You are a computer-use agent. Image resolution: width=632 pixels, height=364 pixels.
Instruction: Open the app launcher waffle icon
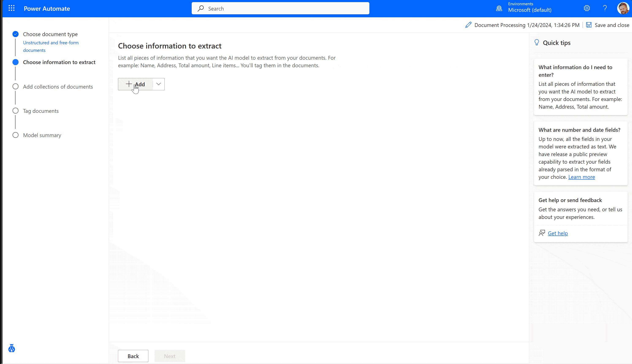point(12,8)
